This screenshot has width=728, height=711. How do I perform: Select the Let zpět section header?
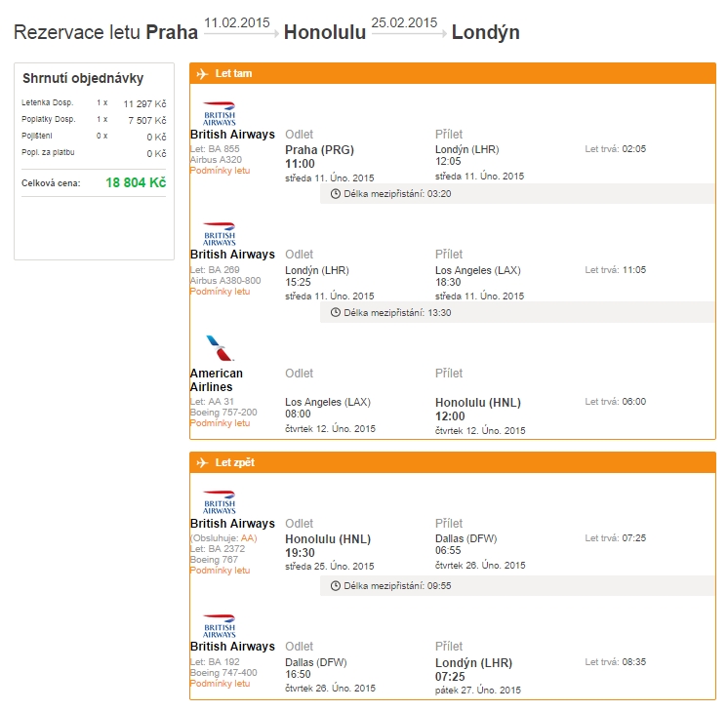(453, 462)
